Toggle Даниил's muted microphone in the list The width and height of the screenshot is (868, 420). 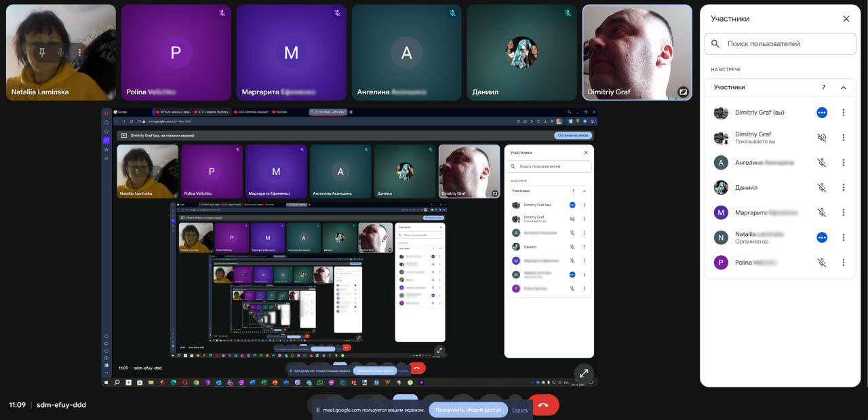(x=822, y=188)
